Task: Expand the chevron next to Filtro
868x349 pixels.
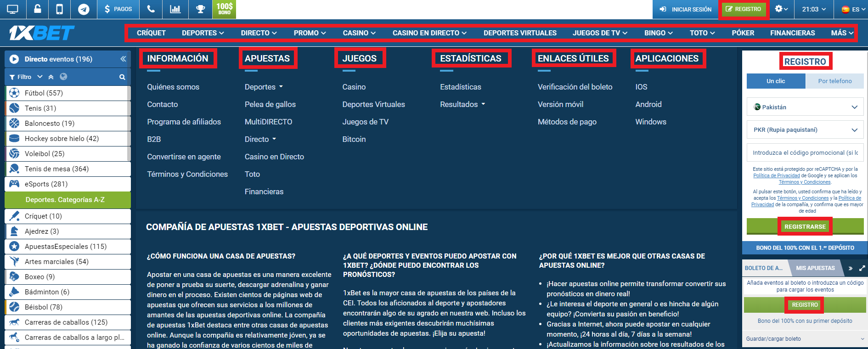Action: (x=40, y=77)
